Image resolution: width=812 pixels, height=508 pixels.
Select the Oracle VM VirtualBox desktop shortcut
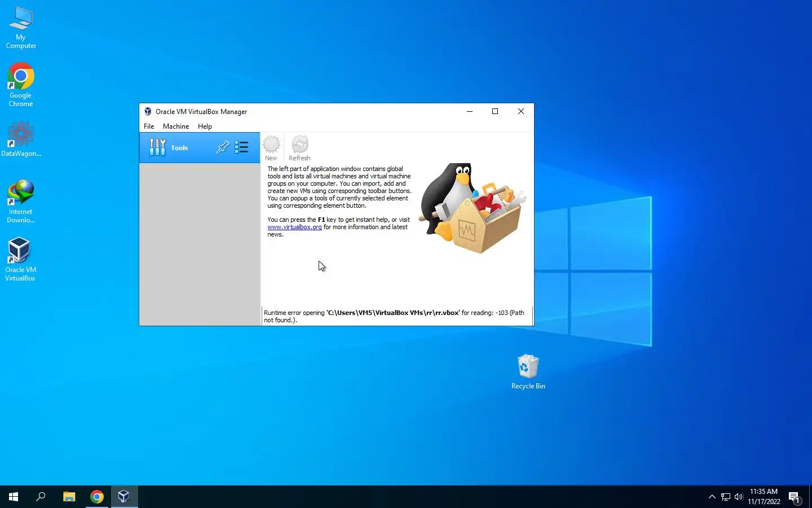(21, 259)
